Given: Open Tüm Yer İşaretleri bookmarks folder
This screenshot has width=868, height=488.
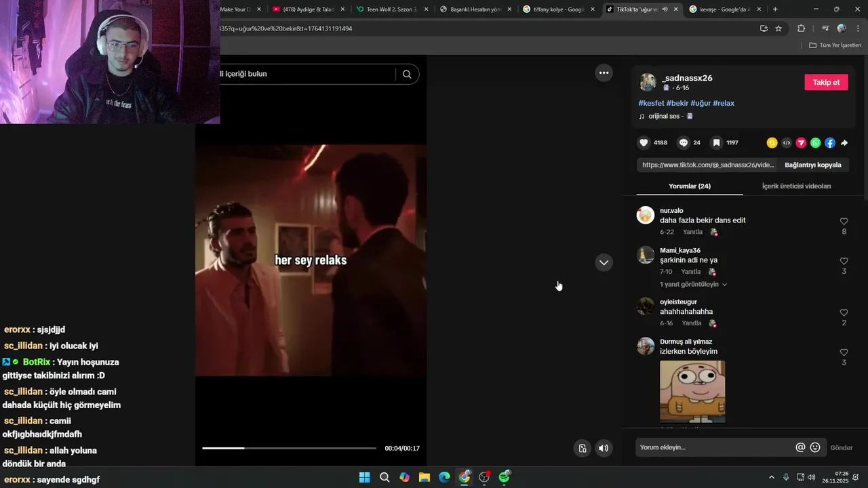Looking at the screenshot, I should click(835, 45).
